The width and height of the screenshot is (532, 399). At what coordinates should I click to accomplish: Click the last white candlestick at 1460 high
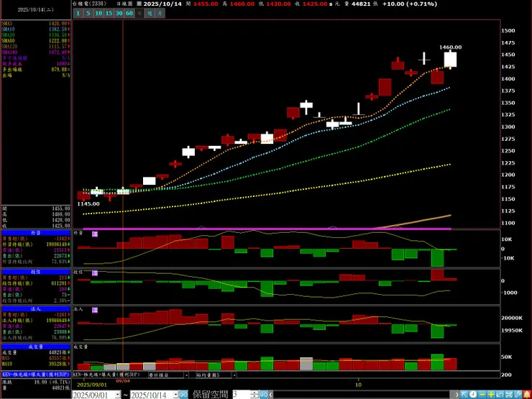tap(450, 60)
